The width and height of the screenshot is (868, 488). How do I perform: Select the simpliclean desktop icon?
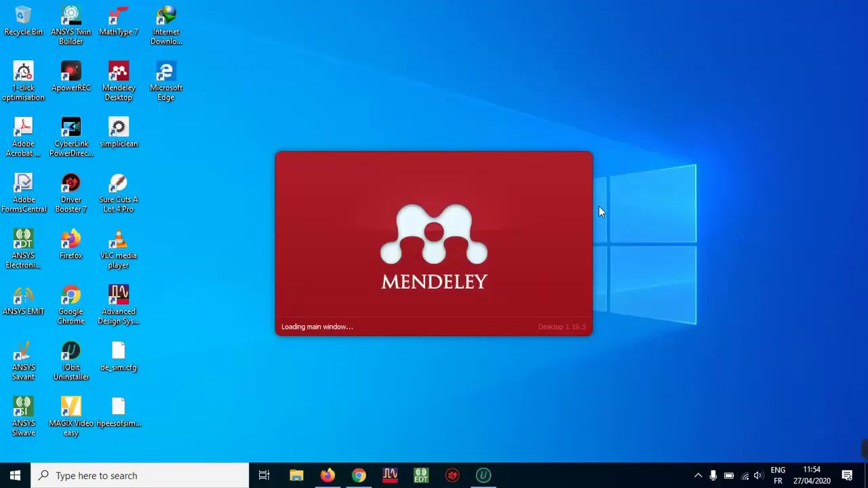click(x=119, y=134)
